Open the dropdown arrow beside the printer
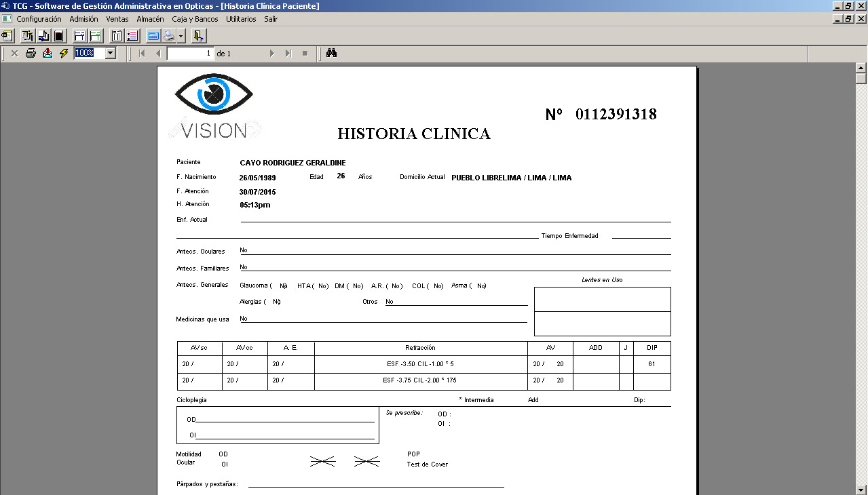This screenshot has height=495, width=868. pos(181,36)
